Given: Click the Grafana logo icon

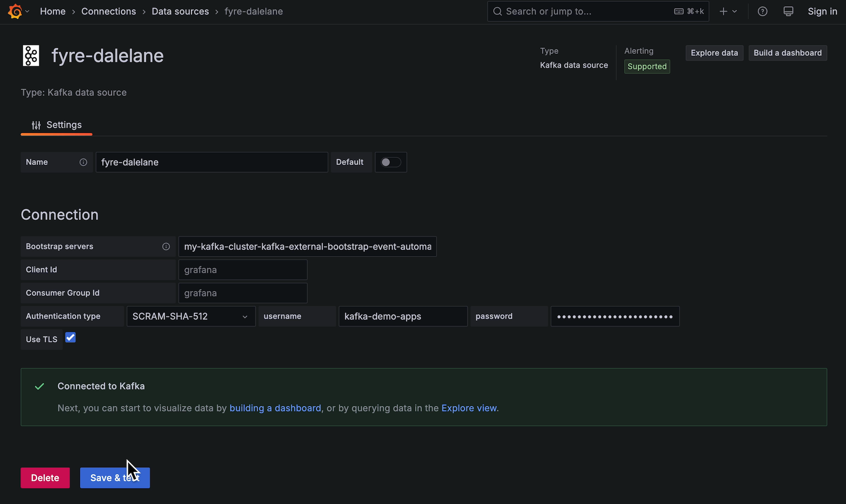Looking at the screenshot, I should (x=15, y=11).
